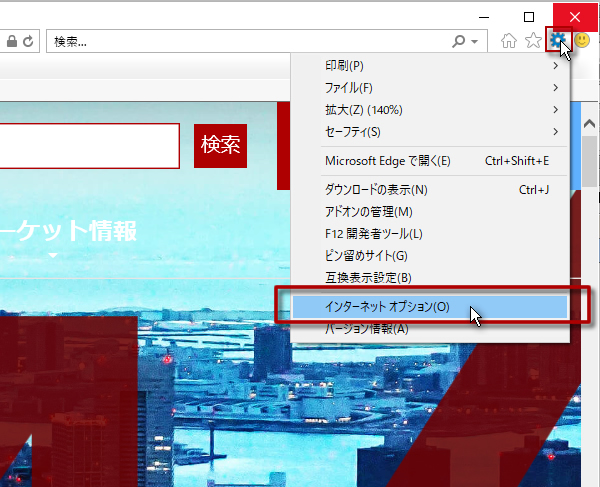Click the refresh arrow in address bar
Viewport: 600px width, 487px height.
28,42
